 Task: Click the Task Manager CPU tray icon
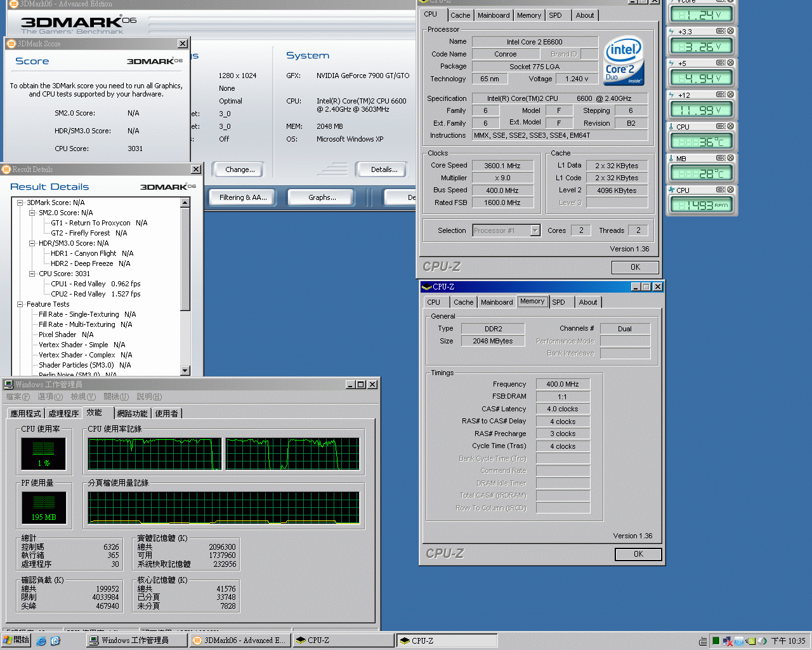(x=716, y=641)
